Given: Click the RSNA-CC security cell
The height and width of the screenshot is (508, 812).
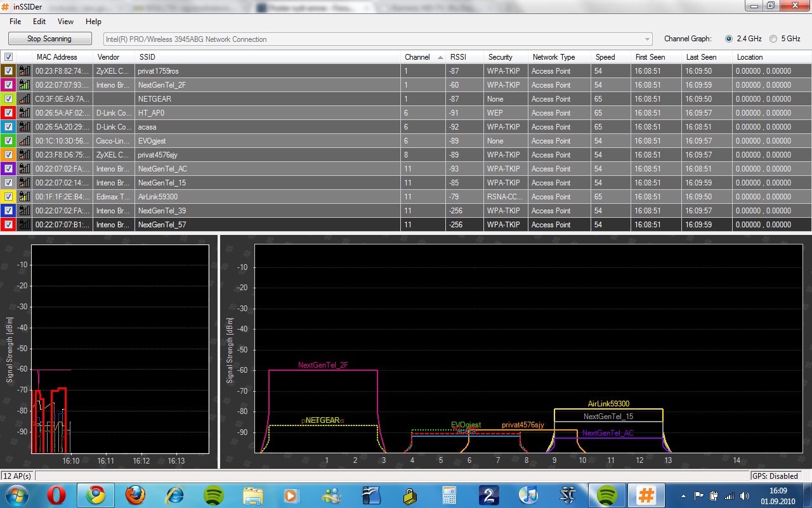Looking at the screenshot, I should tap(506, 197).
